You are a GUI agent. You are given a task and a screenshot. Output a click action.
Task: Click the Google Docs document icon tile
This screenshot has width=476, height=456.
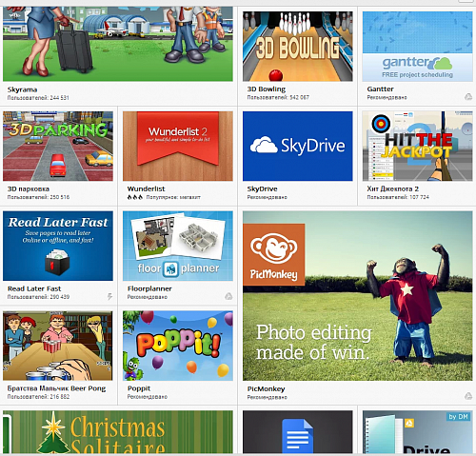(298, 432)
